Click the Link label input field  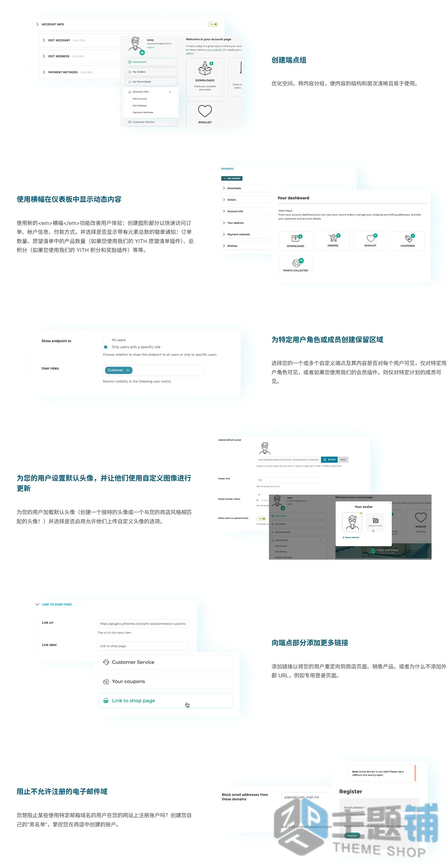tap(143, 646)
